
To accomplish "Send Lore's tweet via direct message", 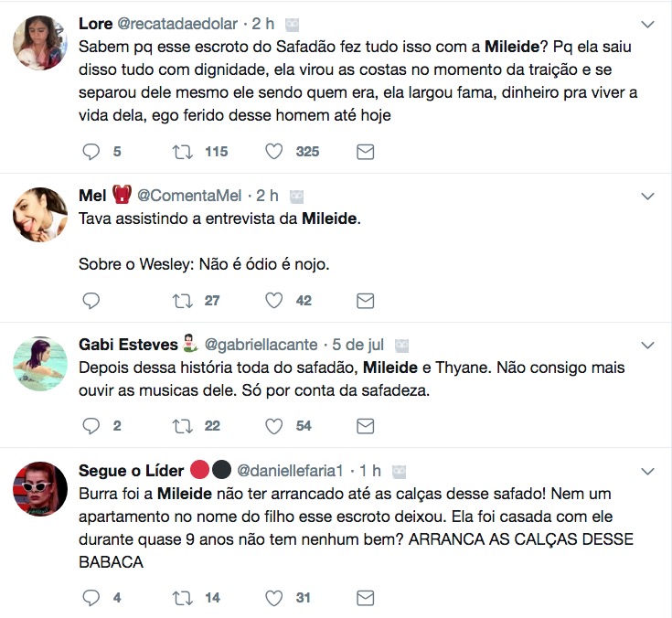I will [x=365, y=151].
